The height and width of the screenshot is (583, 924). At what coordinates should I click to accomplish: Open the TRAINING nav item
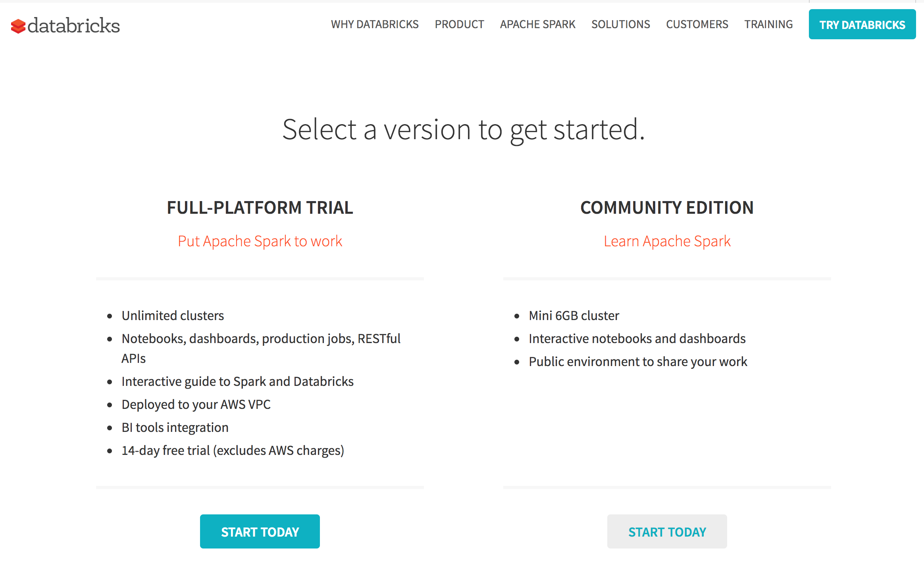768,25
